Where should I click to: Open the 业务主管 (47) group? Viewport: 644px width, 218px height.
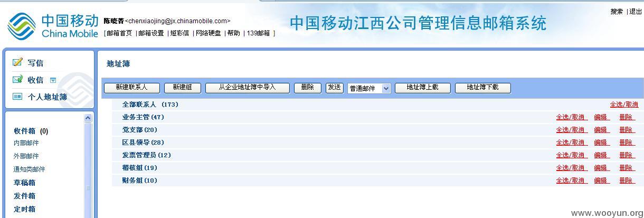click(143, 117)
